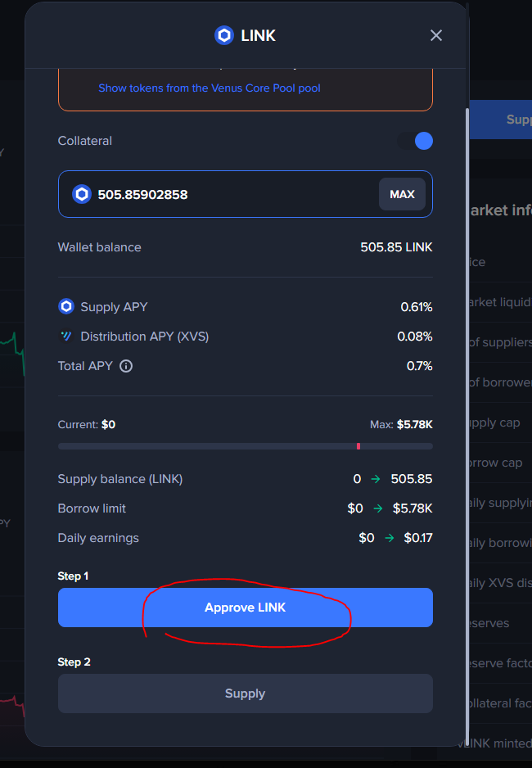The image size is (532, 768).
Task: Open the Total APY info tooltip
Action: point(126,366)
